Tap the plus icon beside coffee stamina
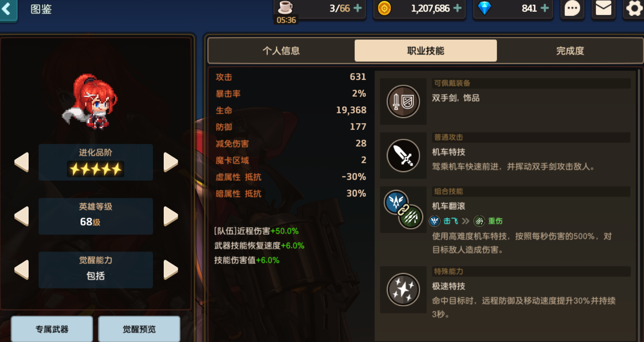This screenshot has height=342, width=644. coord(358,8)
